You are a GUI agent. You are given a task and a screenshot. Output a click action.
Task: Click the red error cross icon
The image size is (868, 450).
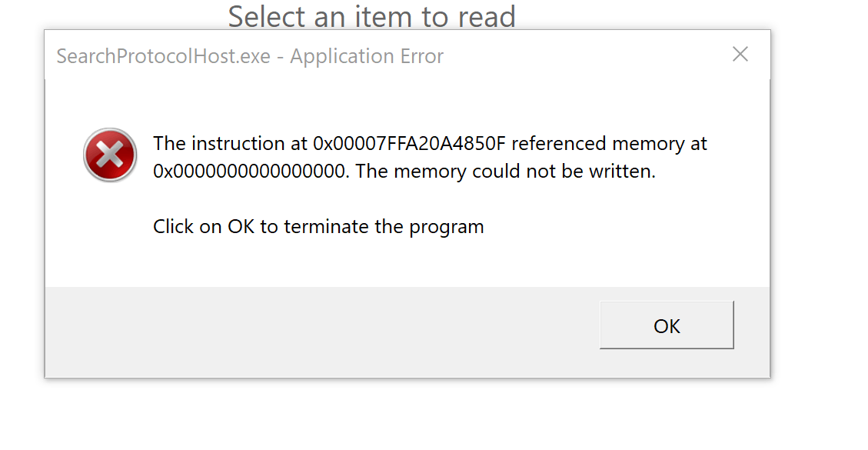click(110, 155)
